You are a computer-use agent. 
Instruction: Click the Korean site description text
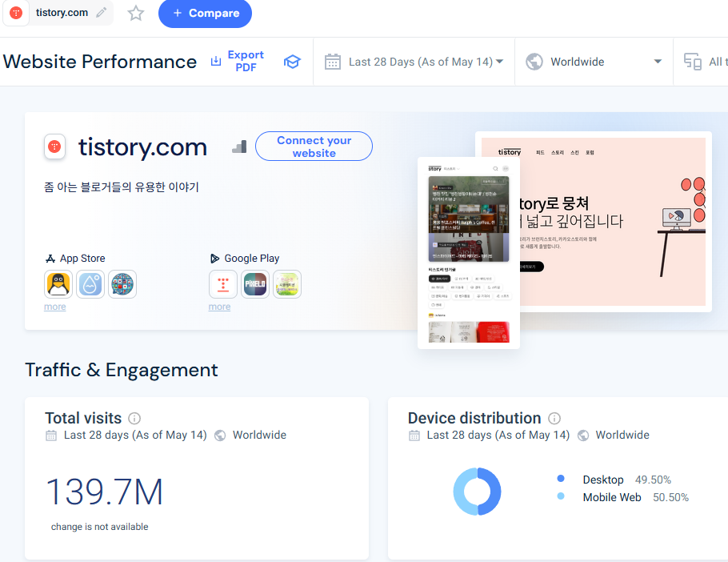(x=121, y=187)
